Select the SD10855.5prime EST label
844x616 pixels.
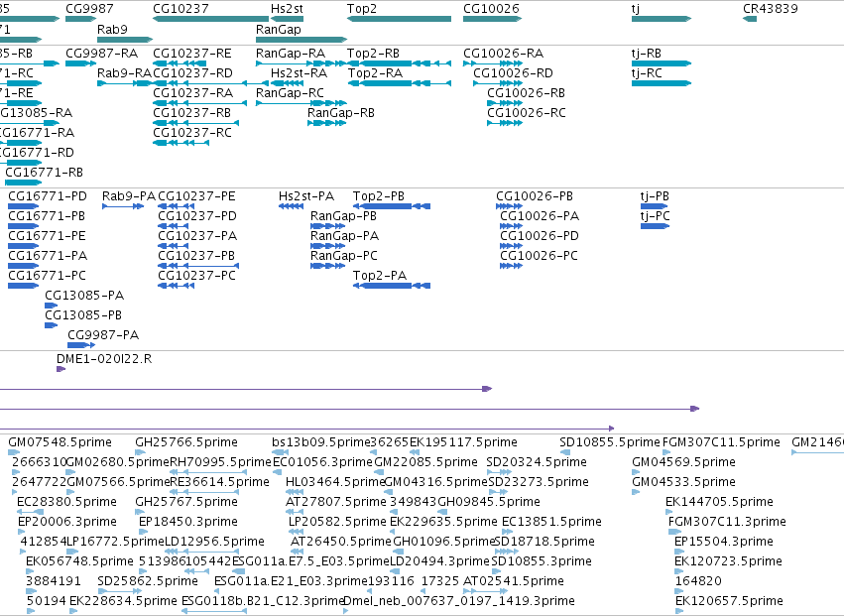click(609, 442)
